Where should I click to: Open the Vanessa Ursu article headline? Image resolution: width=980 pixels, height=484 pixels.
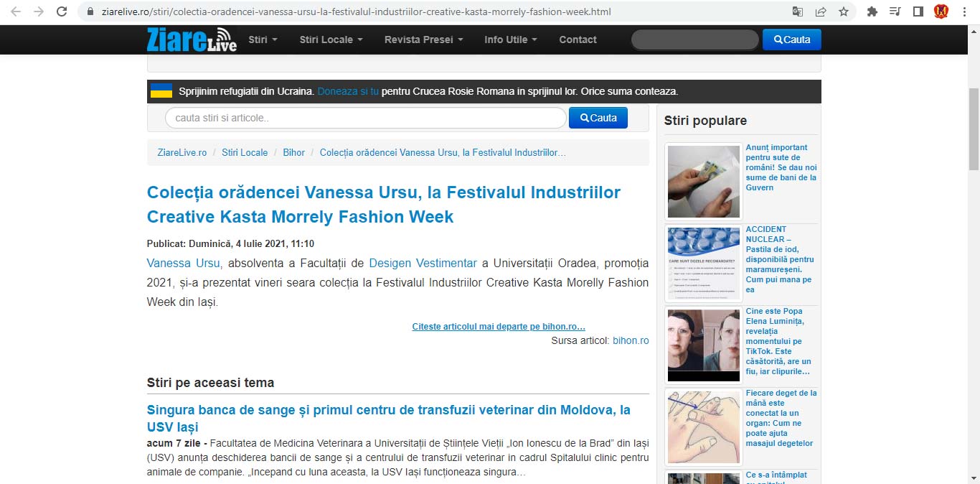384,205
